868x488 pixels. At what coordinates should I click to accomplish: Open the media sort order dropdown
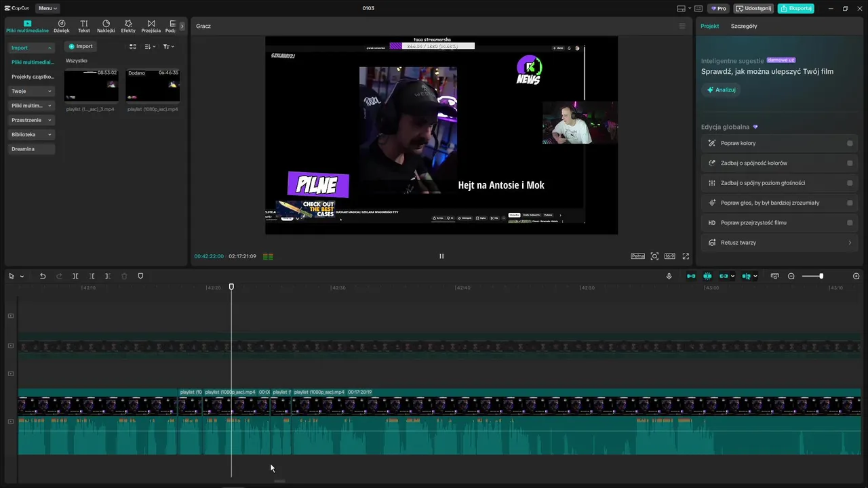[150, 46]
